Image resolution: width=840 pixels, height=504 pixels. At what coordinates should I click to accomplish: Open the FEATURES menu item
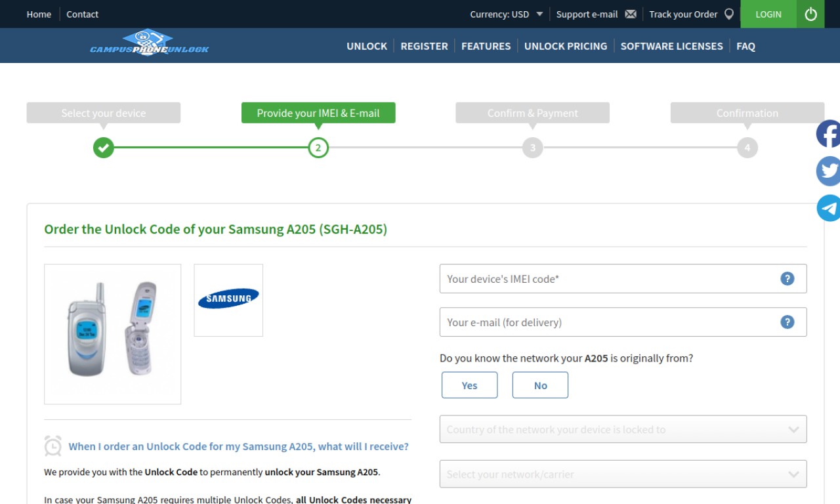(486, 46)
